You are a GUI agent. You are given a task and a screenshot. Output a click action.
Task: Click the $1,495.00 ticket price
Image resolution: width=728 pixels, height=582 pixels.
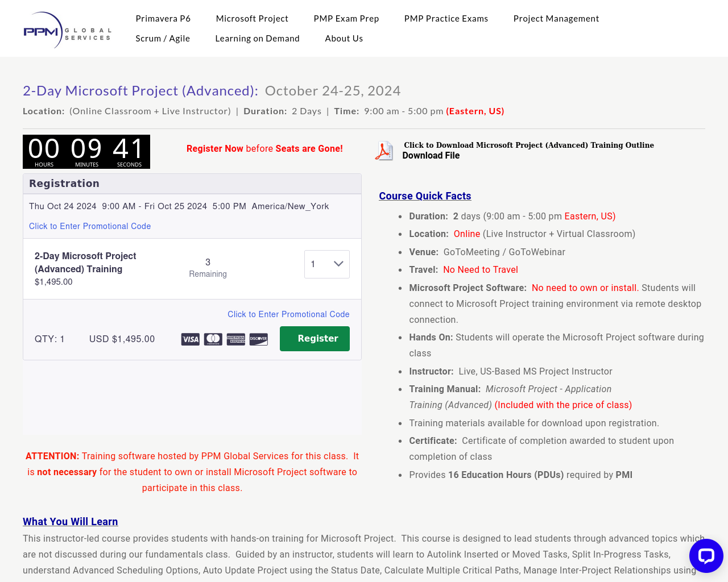(53, 282)
